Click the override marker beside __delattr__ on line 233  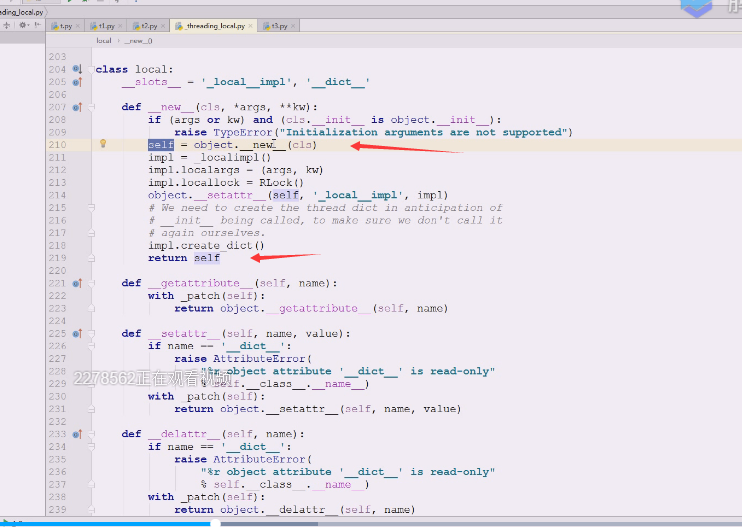pos(77,434)
